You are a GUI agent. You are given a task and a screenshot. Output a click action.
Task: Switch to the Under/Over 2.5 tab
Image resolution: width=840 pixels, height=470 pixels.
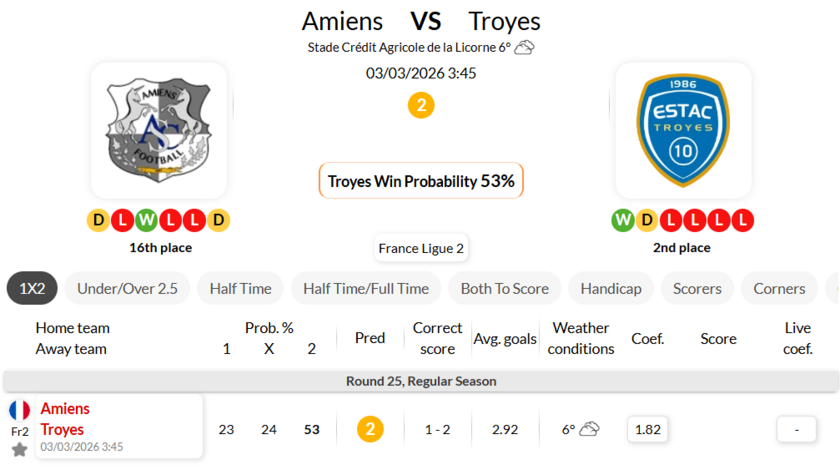pos(127,288)
